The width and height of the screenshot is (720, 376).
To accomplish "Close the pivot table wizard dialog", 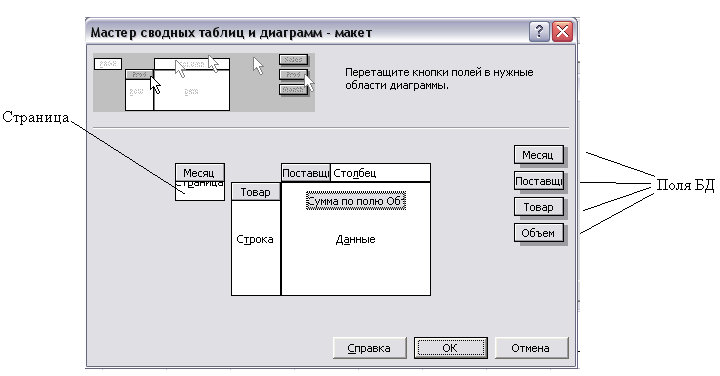I will (x=562, y=32).
